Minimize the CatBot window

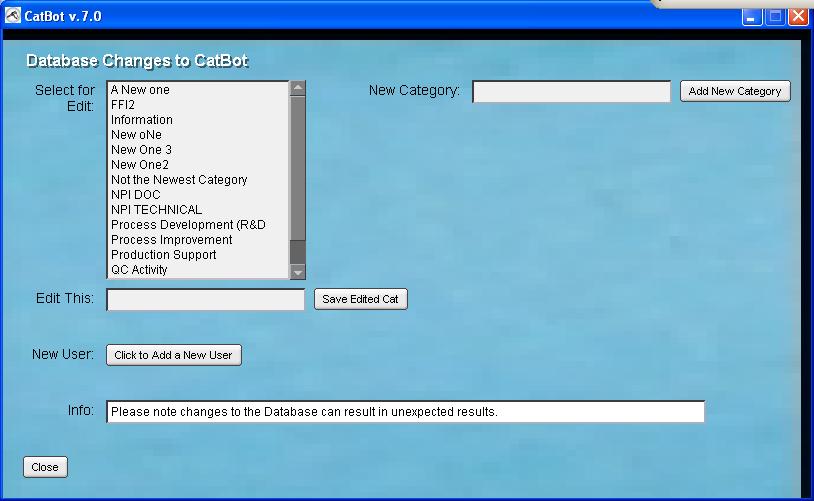pyautogui.click(x=751, y=17)
